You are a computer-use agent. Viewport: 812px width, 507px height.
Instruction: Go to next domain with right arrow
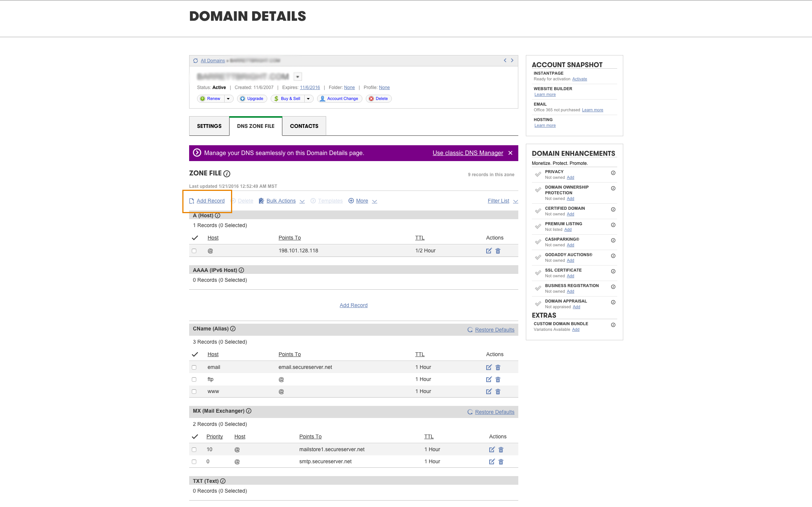pyautogui.click(x=512, y=60)
